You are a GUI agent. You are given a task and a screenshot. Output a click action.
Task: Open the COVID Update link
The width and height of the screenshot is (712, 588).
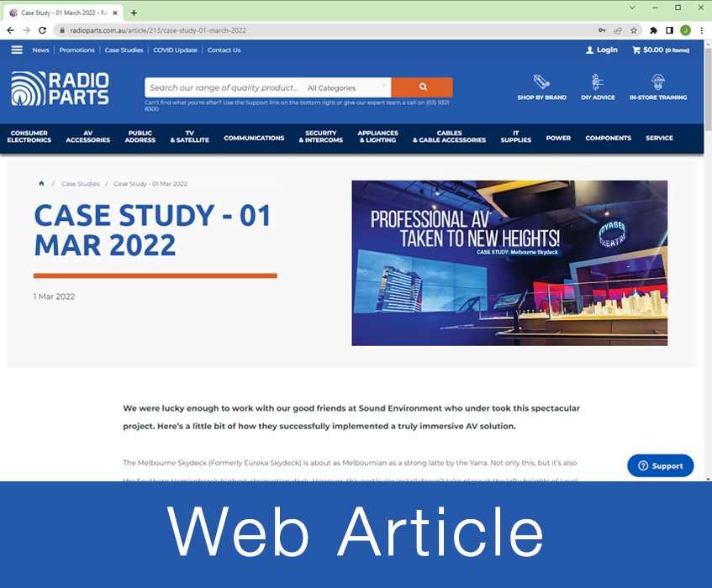point(176,50)
